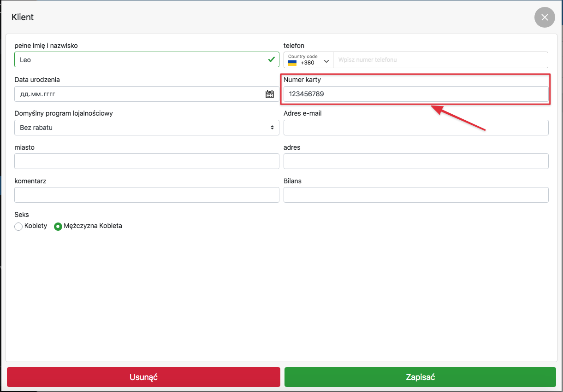Viewport: 563px width, 392px height.
Task: Click into the adres input field
Action: (415, 161)
